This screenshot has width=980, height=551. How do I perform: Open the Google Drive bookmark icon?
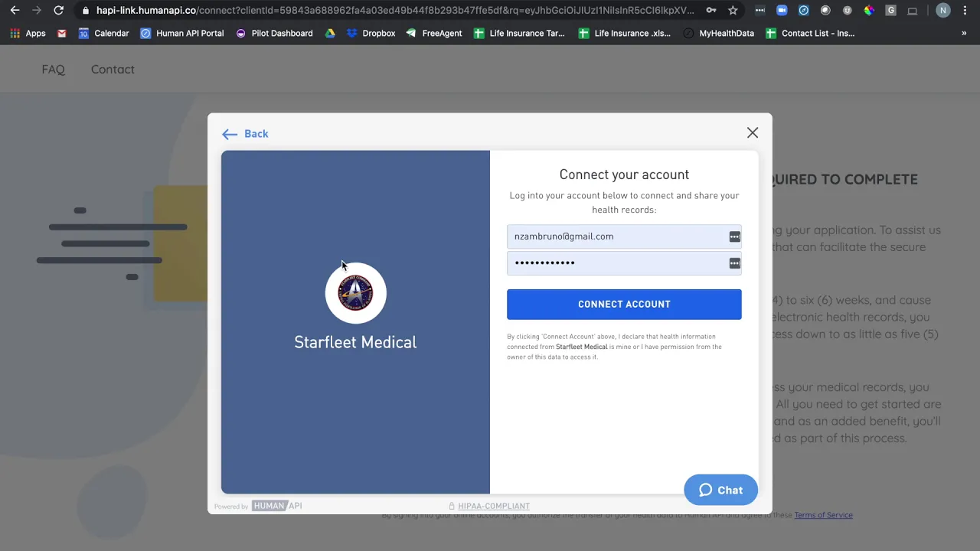330,34
